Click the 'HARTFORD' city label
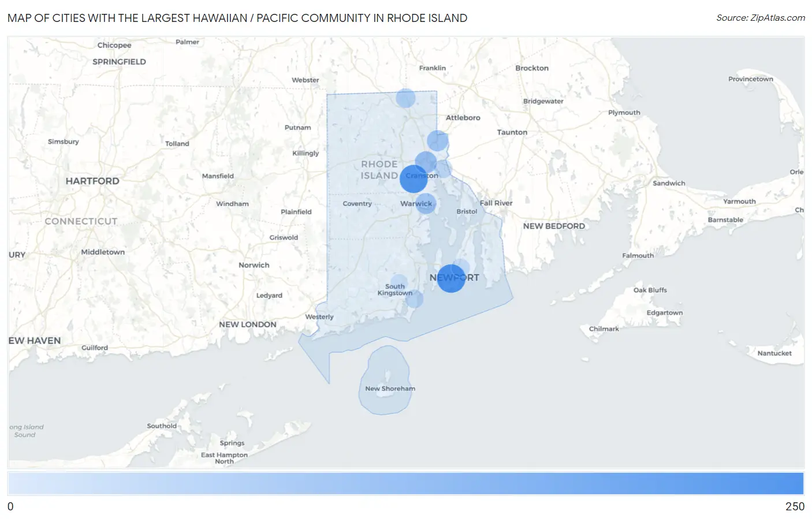The width and height of the screenshot is (812, 519). click(92, 181)
